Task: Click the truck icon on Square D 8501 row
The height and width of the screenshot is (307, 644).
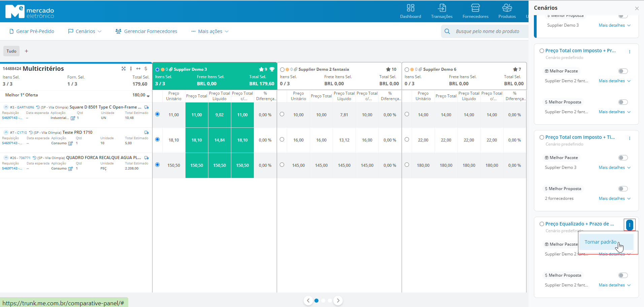Action: (146, 107)
